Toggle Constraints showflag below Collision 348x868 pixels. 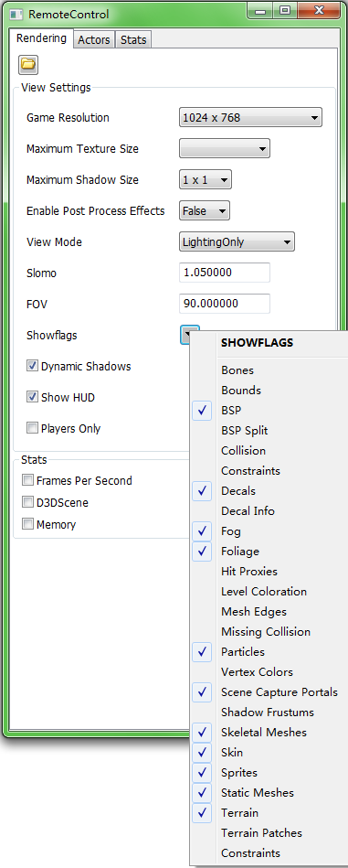pos(269,471)
